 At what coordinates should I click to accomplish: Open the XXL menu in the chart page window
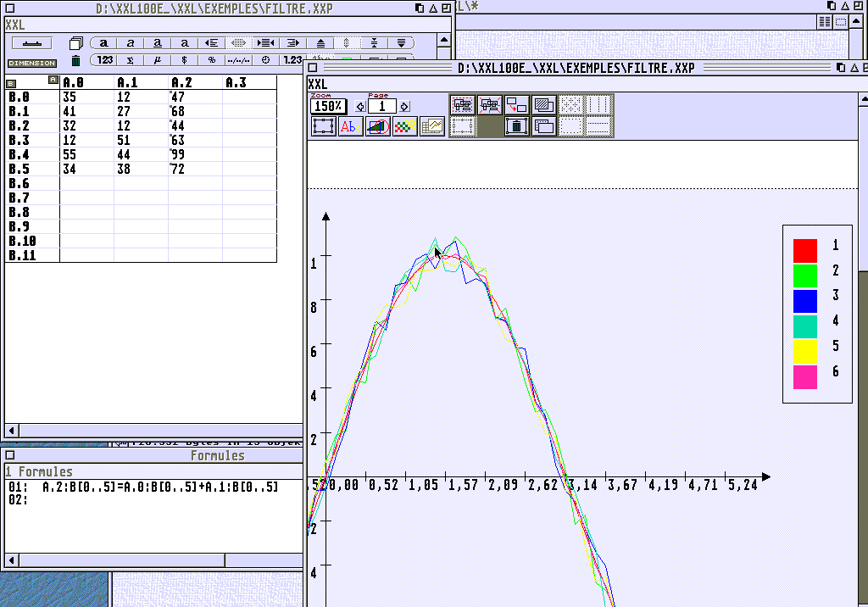[x=318, y=84]
